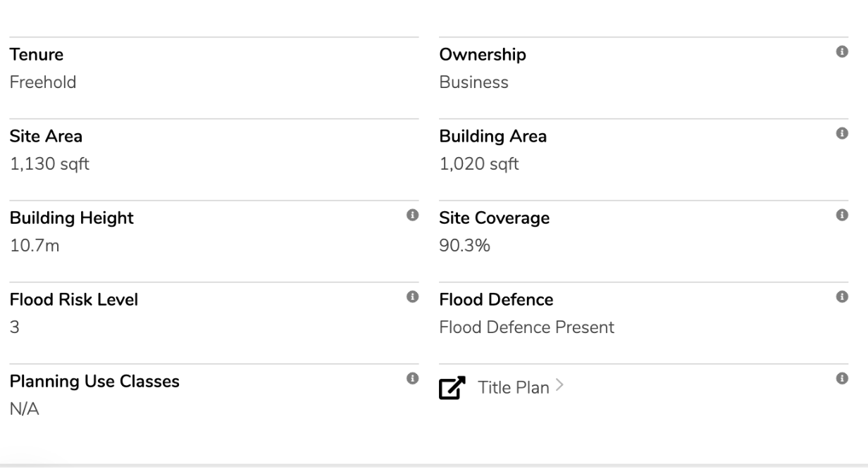Click the N/A planning use classes value
The height and width of the screenshot is (476, 868).
pos(24,409)
